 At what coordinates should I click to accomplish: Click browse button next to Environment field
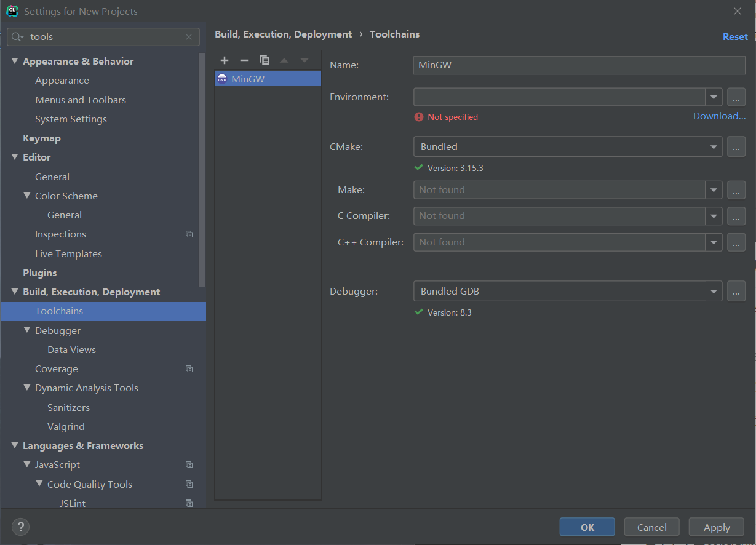(736, 97)
